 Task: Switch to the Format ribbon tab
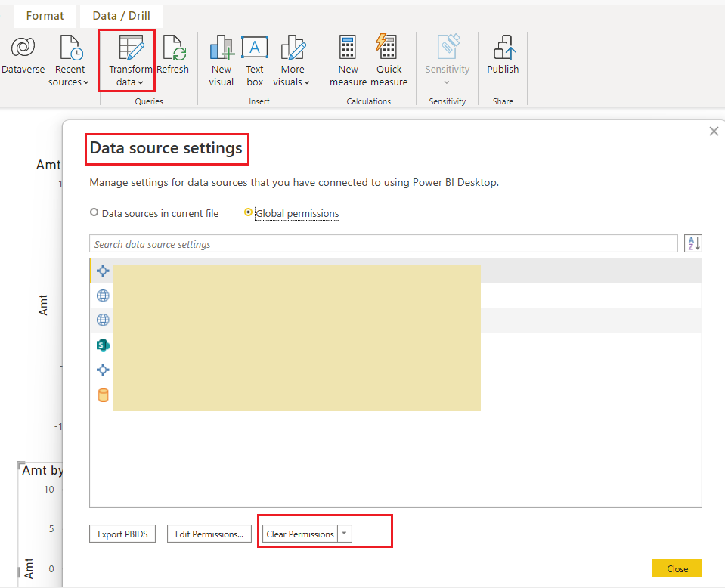(x=45, y=16)
